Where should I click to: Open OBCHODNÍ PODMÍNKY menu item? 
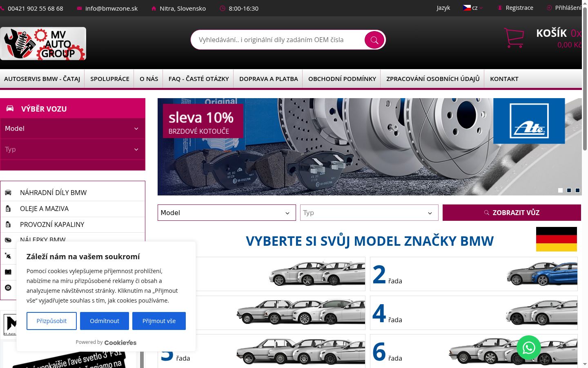click(x=342, y=79)
